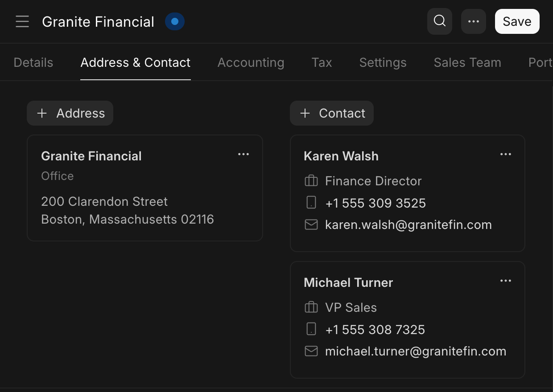Click phone number +1 555 309 3525
553x392 pixels.
coord(376,203)
